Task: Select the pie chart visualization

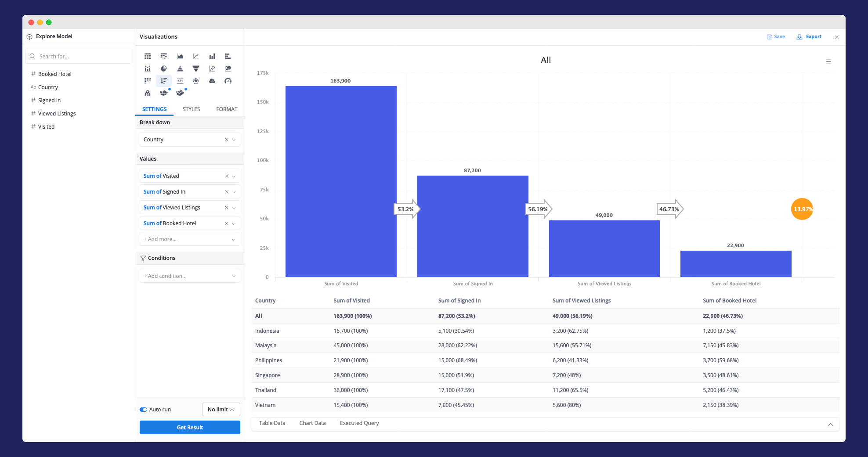Action: pos(163,68)
